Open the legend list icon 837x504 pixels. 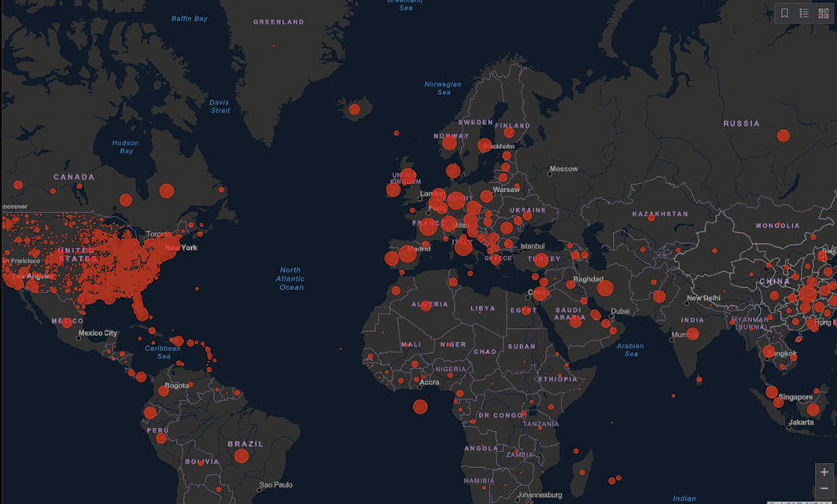click(x=804, y=13)
